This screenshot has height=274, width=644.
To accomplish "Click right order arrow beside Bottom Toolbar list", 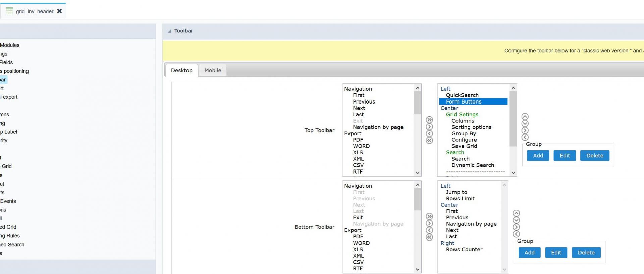I will [516, 227].
